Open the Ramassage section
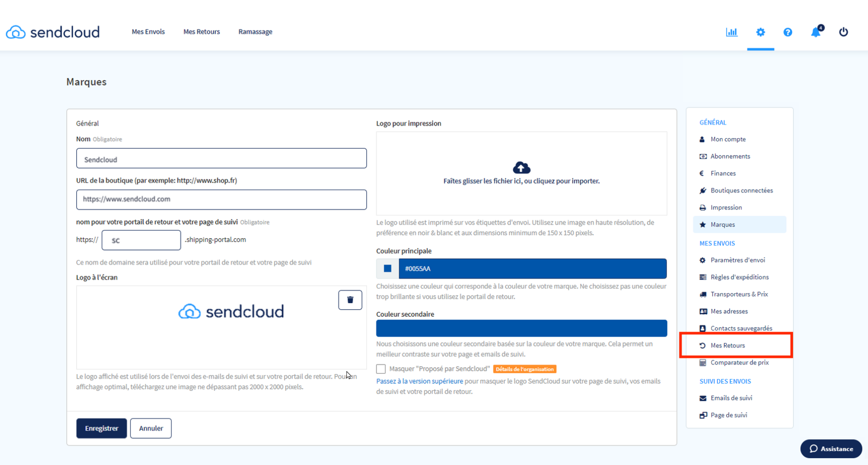 pos(255,32)
